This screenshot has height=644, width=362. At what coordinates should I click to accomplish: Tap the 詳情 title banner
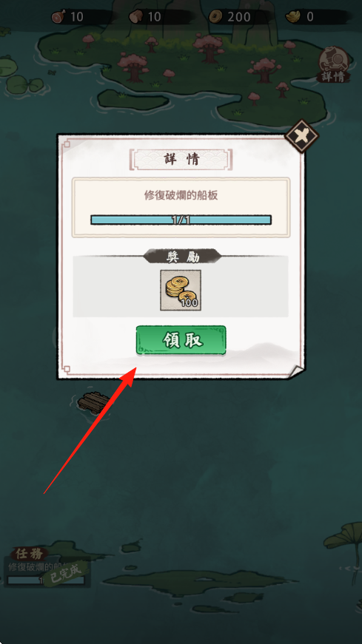[181, 160]
